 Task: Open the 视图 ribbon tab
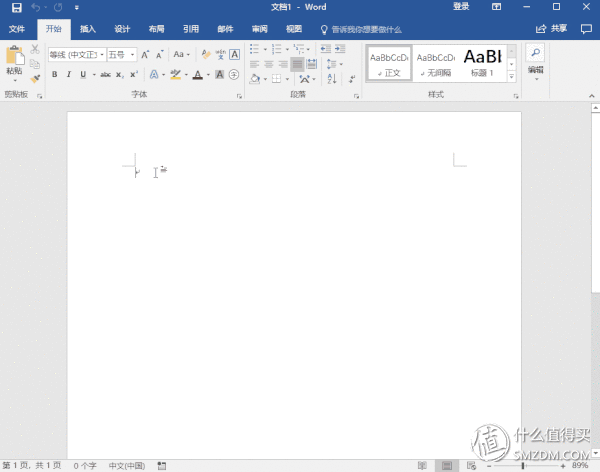(x=294, y=29)
